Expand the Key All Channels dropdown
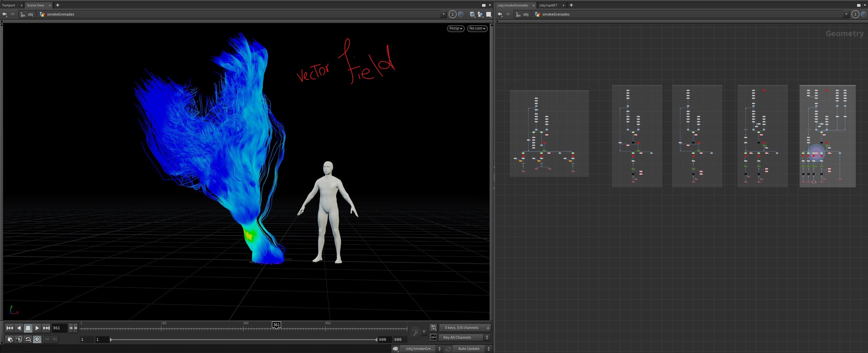Image resolution: width=868 pixels, height=353 pixels. [x=465, y=337]
